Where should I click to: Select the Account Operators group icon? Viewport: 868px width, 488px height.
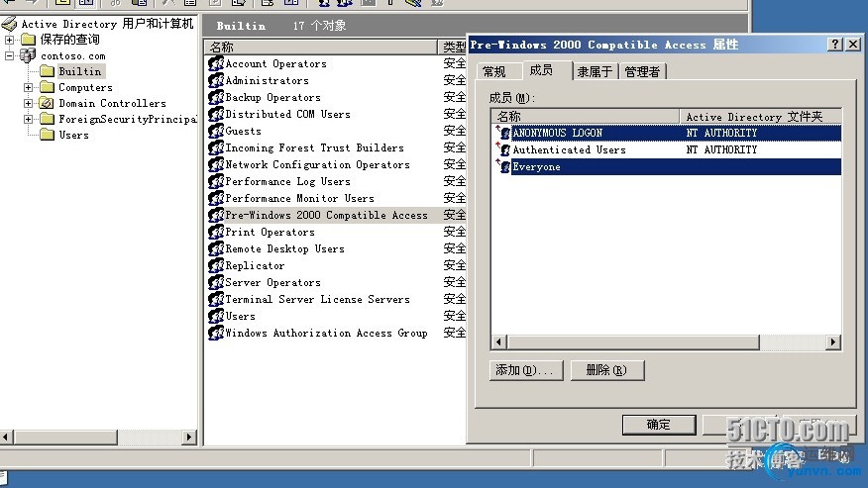[216, 63]
